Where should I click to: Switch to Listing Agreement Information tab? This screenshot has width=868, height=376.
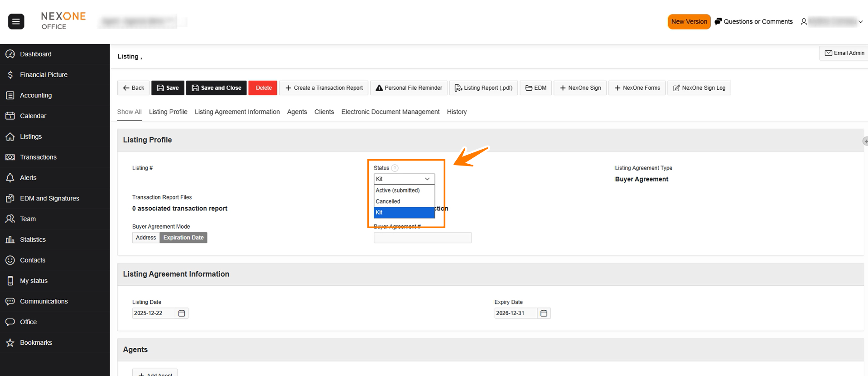(237, 112)
